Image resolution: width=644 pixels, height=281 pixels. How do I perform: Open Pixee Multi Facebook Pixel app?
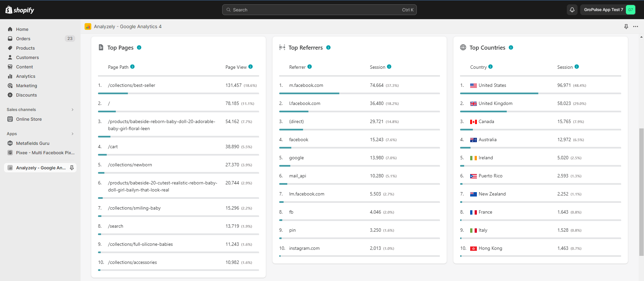coord(40,153)
